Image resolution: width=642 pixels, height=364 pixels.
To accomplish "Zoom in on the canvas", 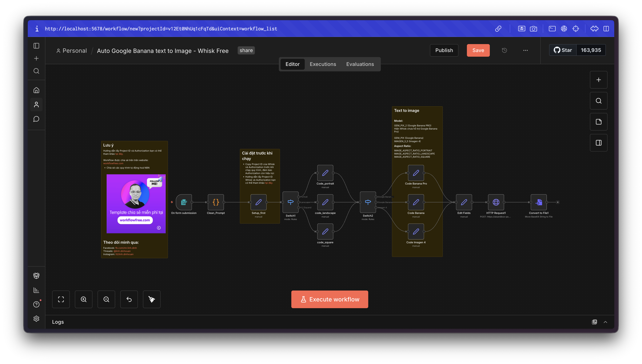I will (84, 299).
